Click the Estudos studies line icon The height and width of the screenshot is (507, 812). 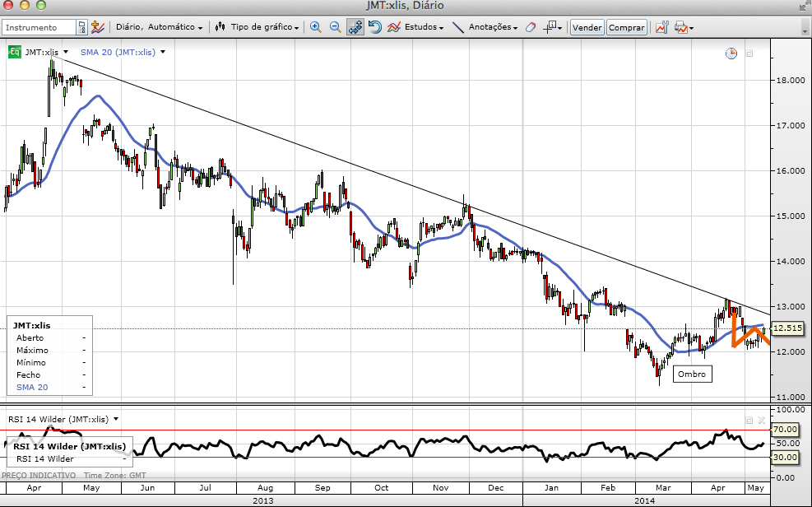click(394, 27)
